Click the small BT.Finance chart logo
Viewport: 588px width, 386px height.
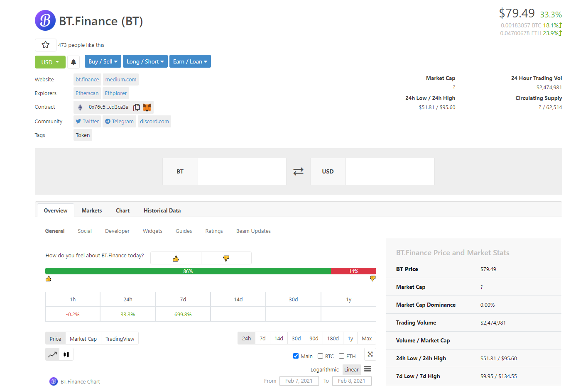click(x=54, y=381)
